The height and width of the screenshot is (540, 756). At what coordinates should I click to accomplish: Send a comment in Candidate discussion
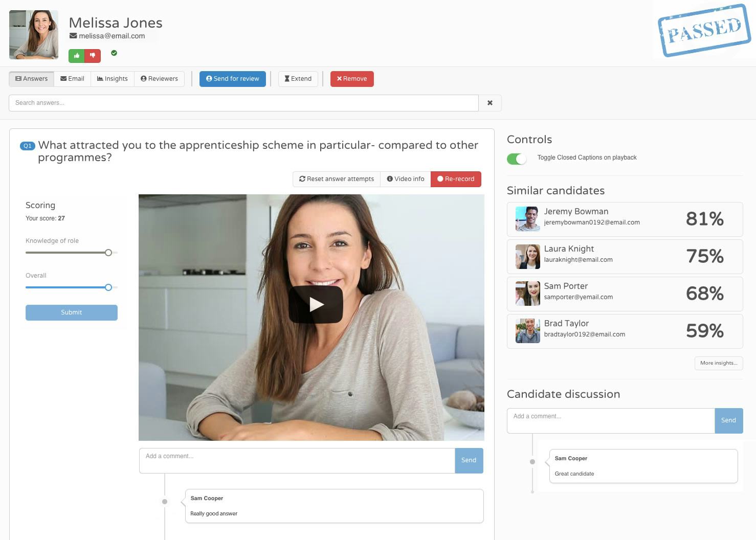(x=728, y=420)
